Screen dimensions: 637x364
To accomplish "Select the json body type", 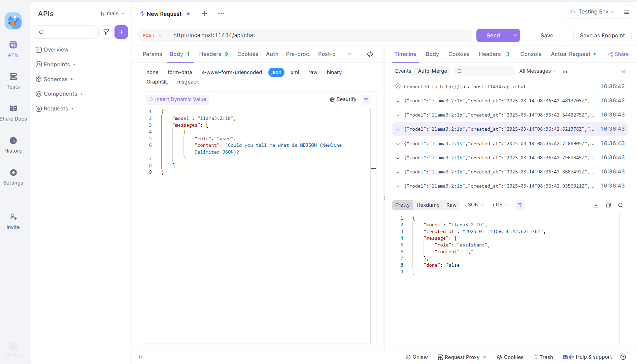I will coord(276,72).
